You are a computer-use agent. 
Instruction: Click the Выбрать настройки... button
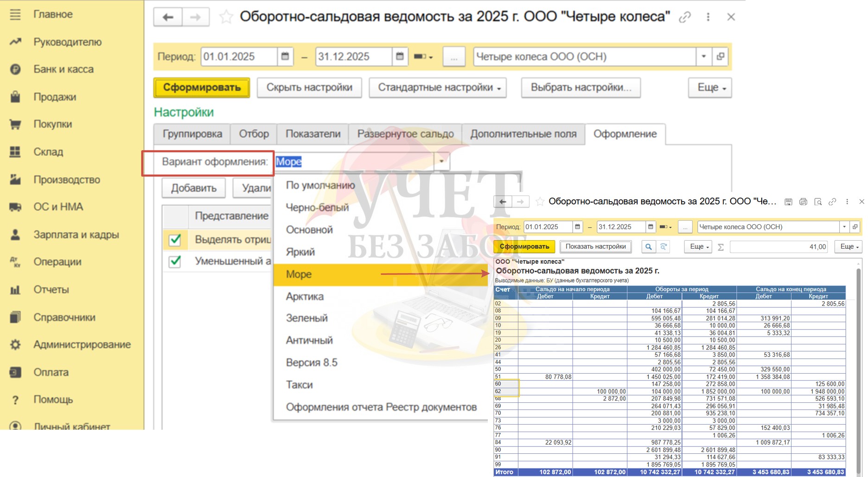581,88
